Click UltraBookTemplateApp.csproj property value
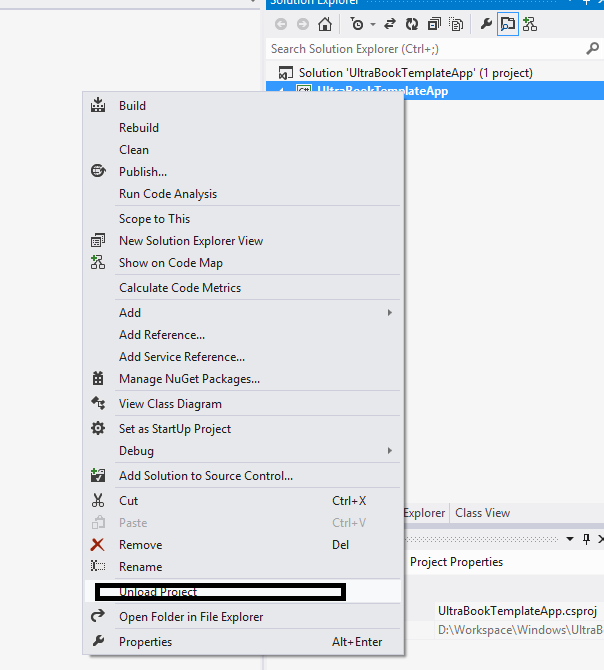This screenshot has width=604, height=670. [x=517, y=611]
